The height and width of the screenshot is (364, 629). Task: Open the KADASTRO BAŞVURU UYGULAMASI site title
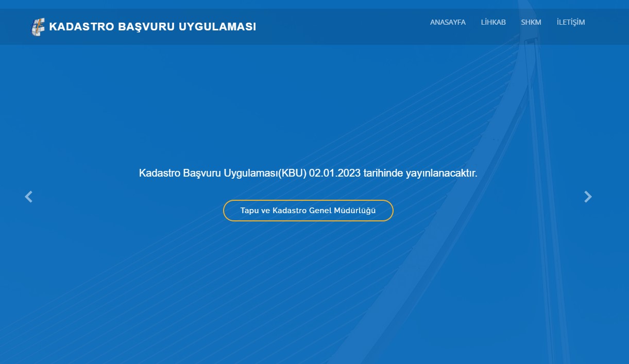pyautogui.click(x=152, y=27)
